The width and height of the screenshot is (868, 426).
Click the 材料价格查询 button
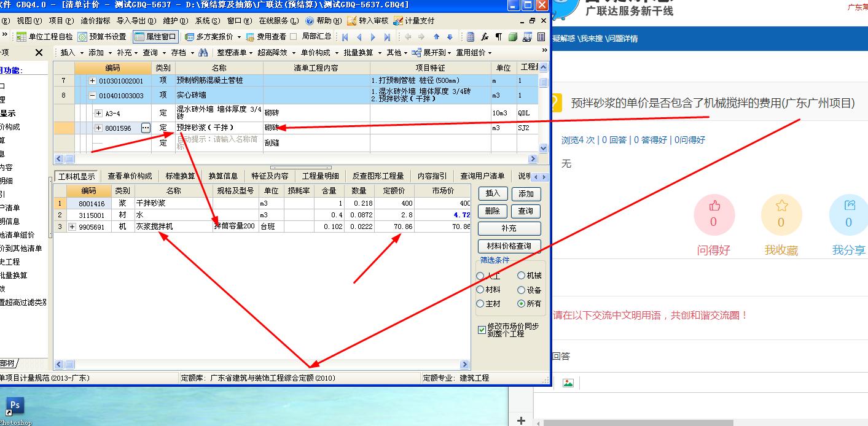point(509,246)
